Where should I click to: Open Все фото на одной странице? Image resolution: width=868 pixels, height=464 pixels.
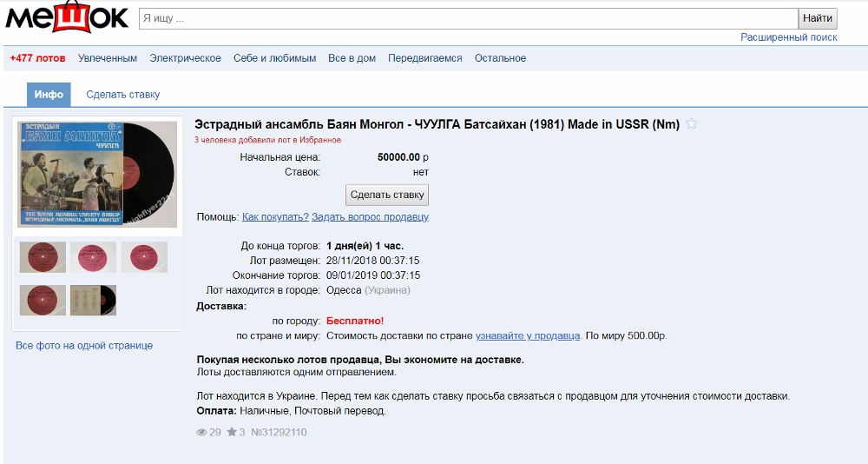tap(84, 346)
